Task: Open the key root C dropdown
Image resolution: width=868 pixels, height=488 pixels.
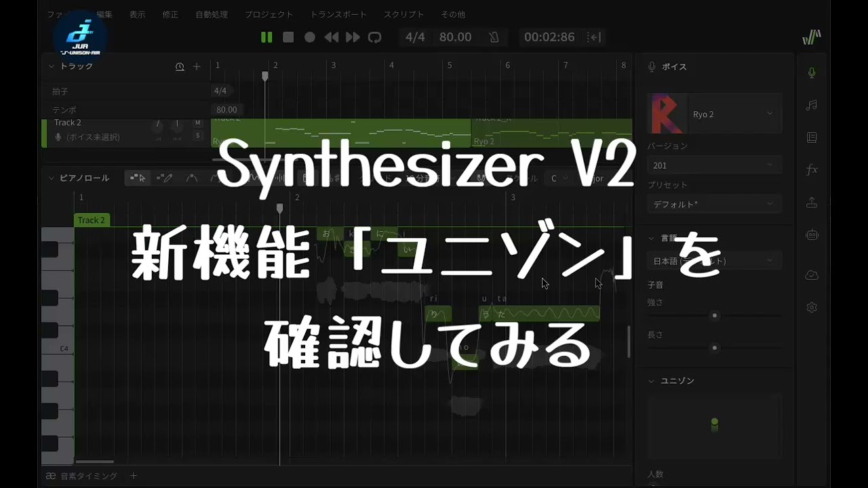Action: tap(557, 178)
